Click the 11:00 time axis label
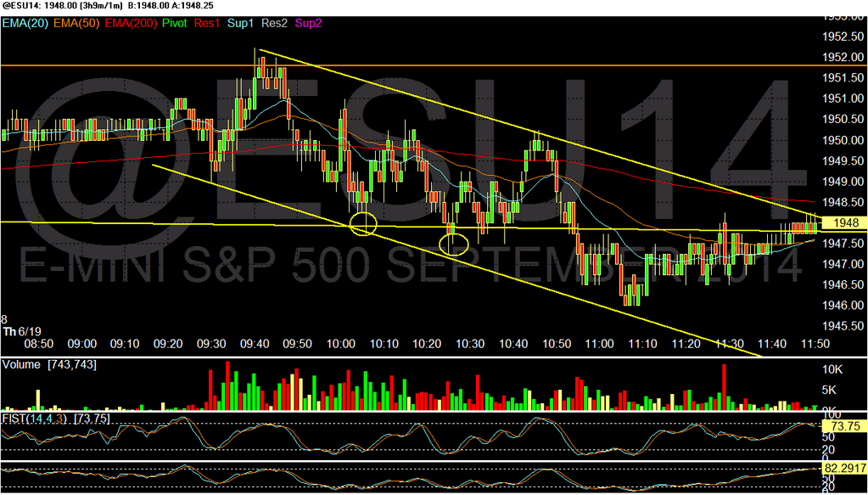Image resolution: width=868 pixels, height=495 pixels. 600,344
